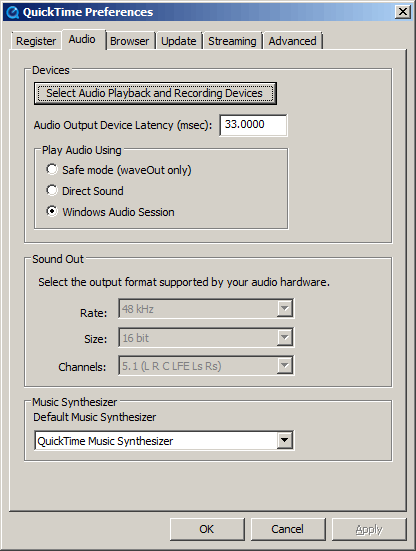Click the Apply button
The image size is (416, 551).
(x=369, y=529)
